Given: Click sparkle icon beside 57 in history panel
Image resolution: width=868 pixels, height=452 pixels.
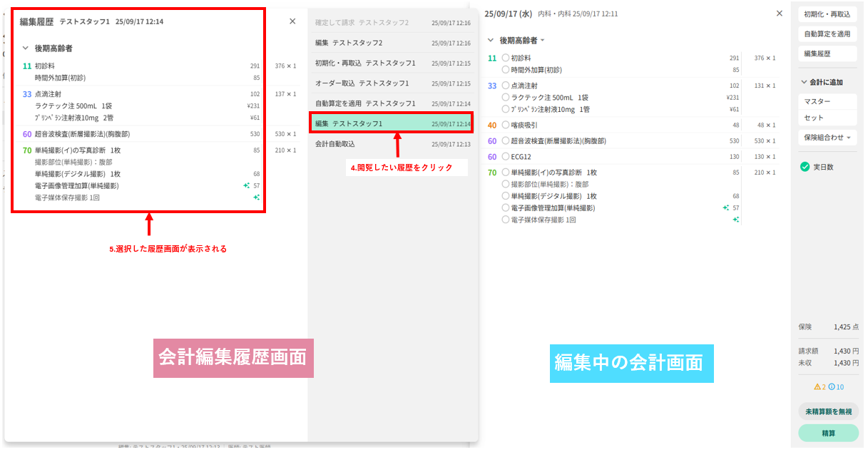Looking at the screenshot, I should (x=247, y=185).
